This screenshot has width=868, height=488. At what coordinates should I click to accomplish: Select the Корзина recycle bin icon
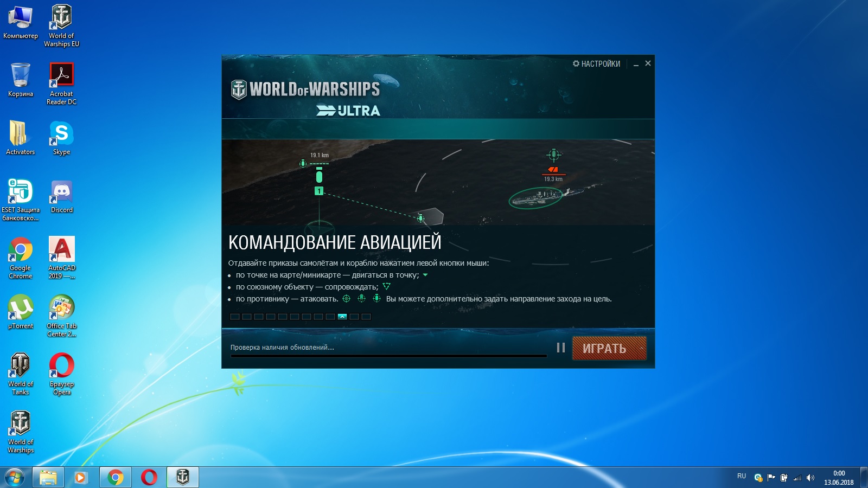pos(21,80)
